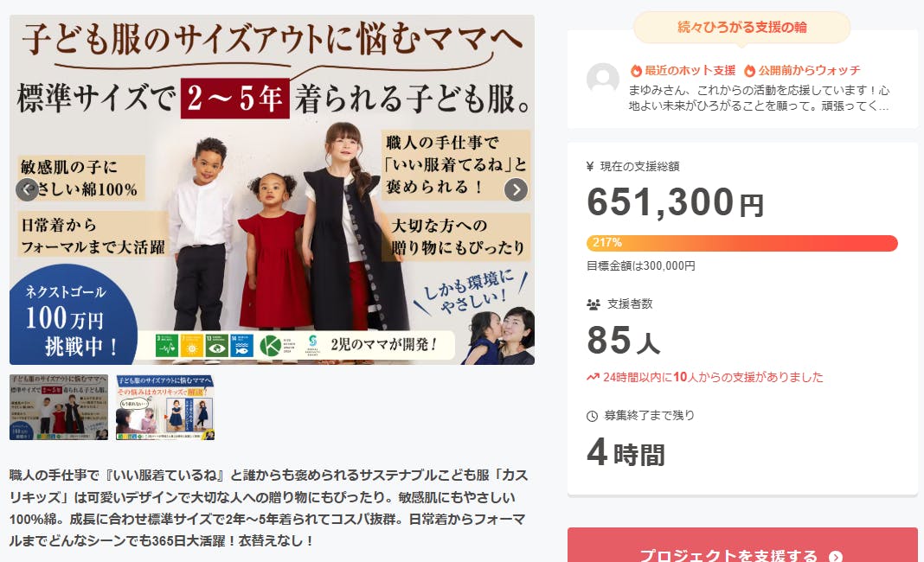Screen dimensions: 924x562
Task: Open the 公開前からウォッチ tag
Action: point(802,71)
